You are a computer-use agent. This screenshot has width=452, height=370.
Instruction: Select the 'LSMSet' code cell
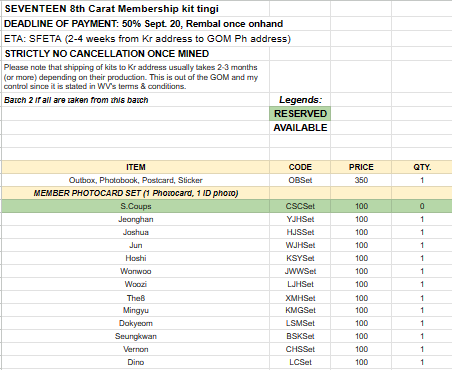point(300,323)
